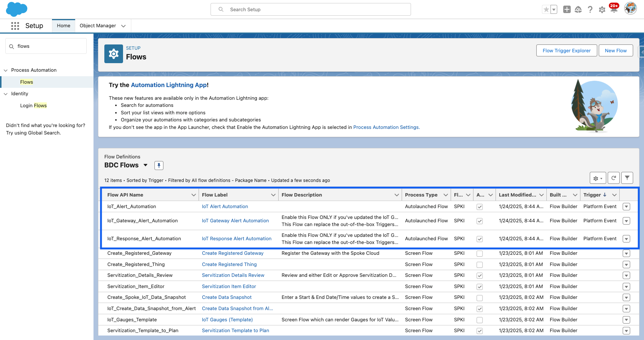Open the Trailhead guidance icon
The height and width of the screenshot is (340, 644).
[x=578, y=9]
